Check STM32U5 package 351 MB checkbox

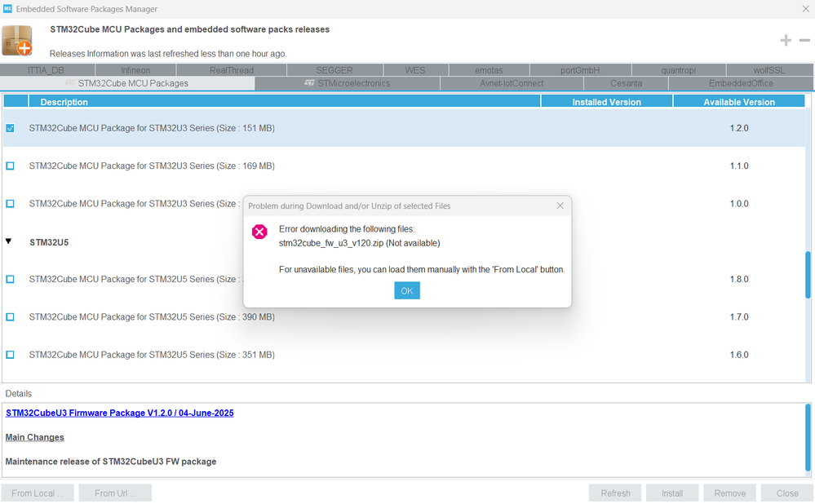point(10,355)
